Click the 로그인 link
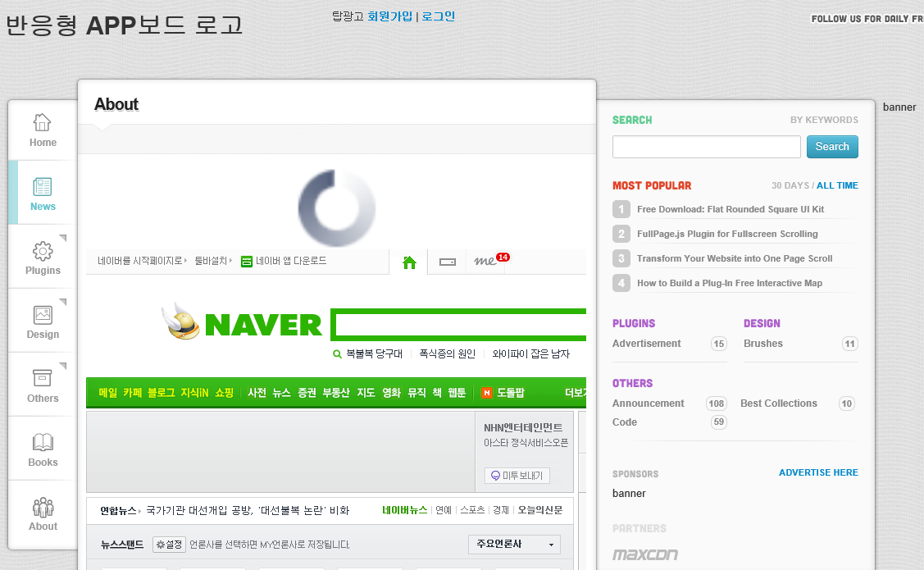This screenshot has width=924, height=570. 438,16
